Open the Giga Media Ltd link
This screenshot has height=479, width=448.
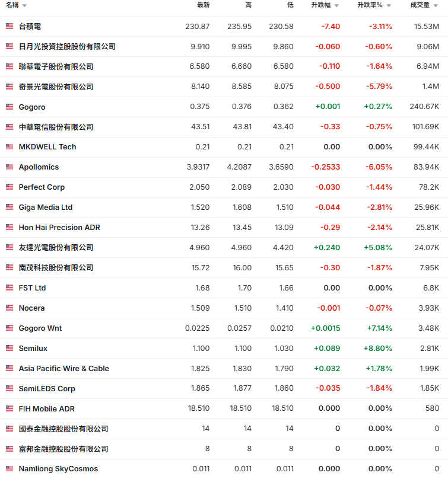[46, 207]
